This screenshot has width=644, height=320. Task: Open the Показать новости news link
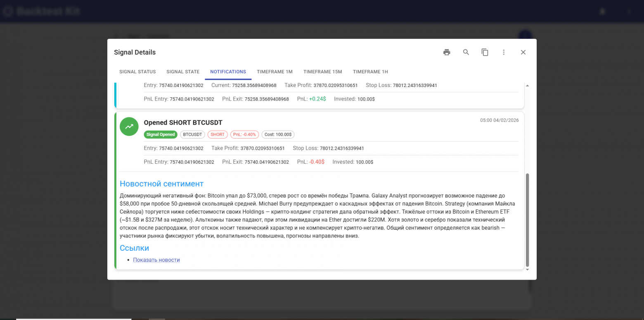tap(156, 260)
